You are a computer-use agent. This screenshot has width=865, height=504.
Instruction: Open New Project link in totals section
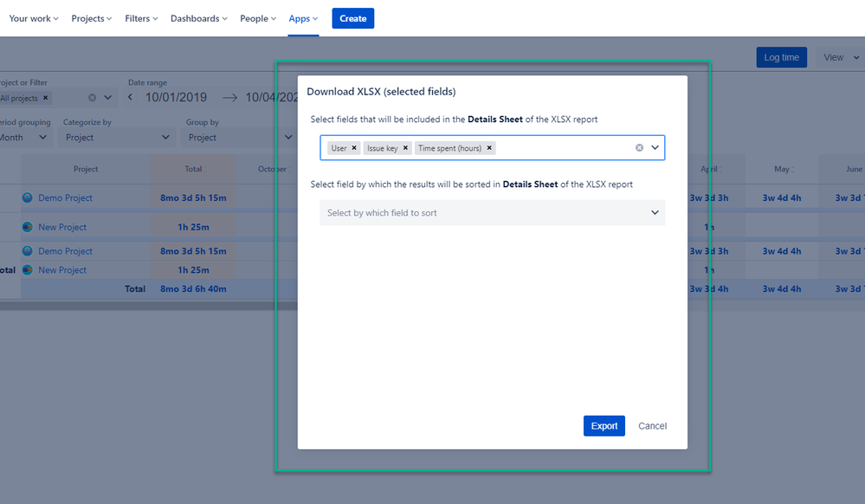pyautogui.click(x=62, y=270)
